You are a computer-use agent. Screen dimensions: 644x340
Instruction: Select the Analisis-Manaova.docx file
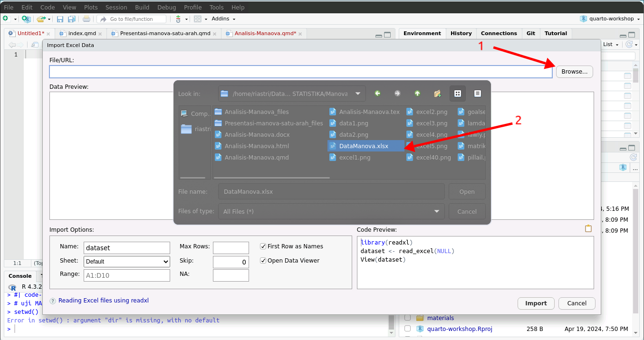[x=257, y=134]
